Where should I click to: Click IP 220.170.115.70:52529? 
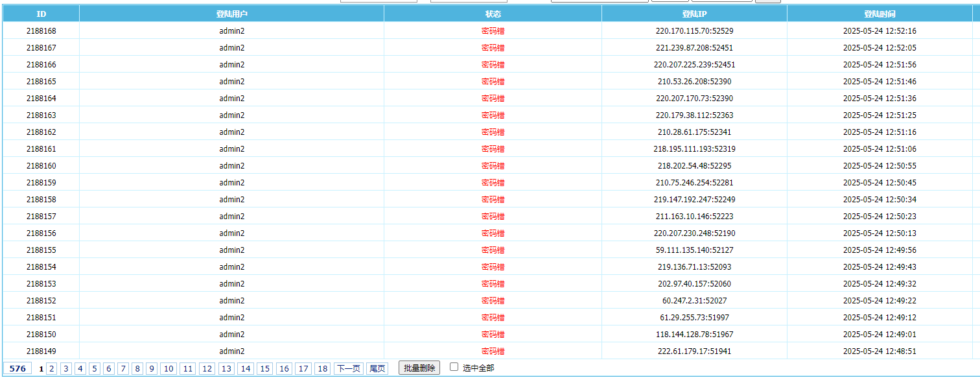pos(694,30)
